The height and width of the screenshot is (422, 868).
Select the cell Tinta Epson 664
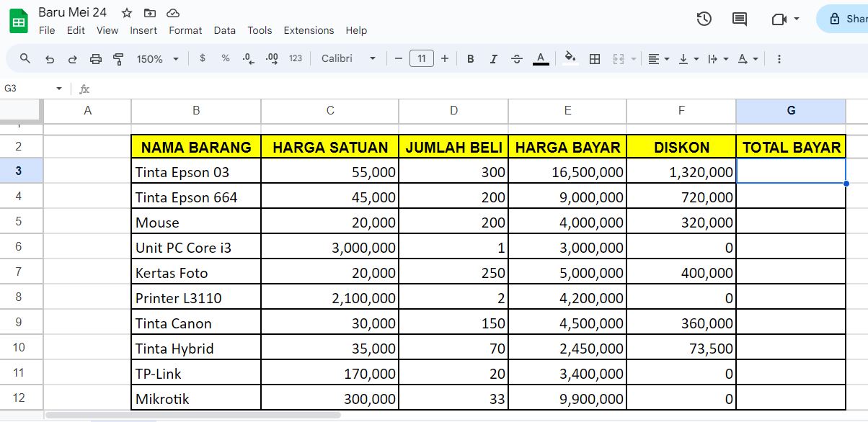[x=196, y=197]
